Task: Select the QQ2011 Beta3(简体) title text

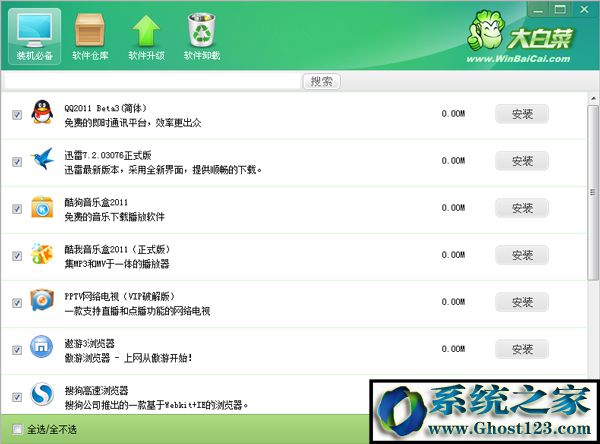Action: coord(105,108)
